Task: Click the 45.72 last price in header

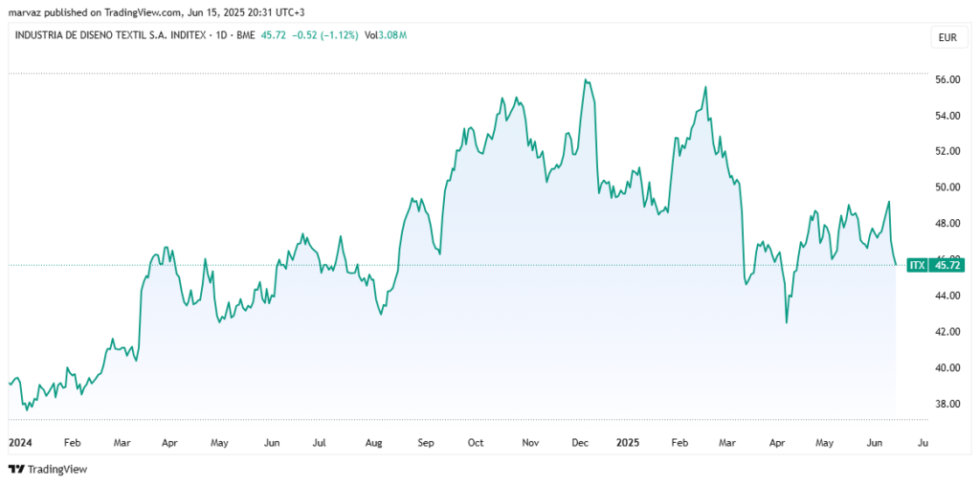Action: (x=273, y=35)
